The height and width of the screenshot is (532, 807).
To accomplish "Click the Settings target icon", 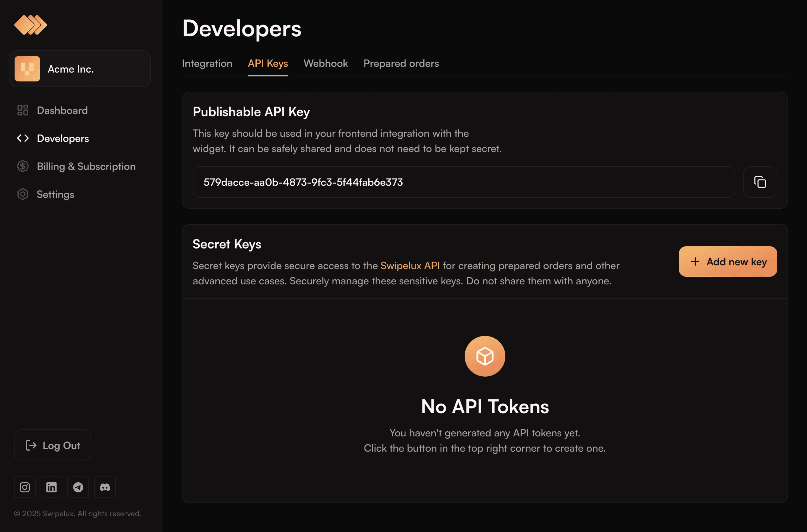I will tap(23, 194).
